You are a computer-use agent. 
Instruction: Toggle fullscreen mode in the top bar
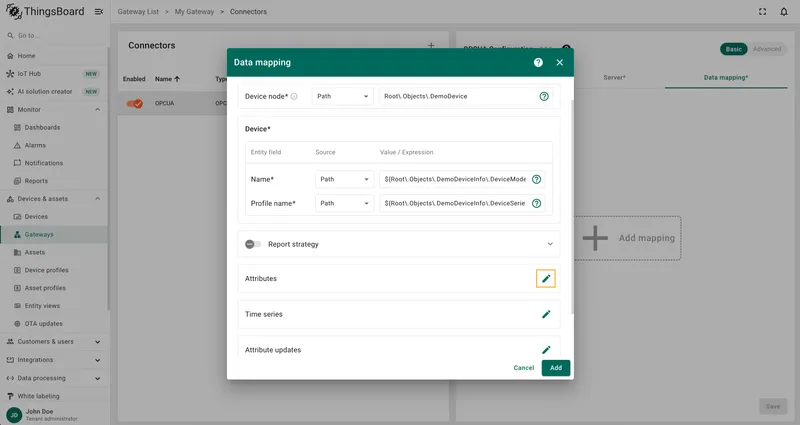pos(762,11)
